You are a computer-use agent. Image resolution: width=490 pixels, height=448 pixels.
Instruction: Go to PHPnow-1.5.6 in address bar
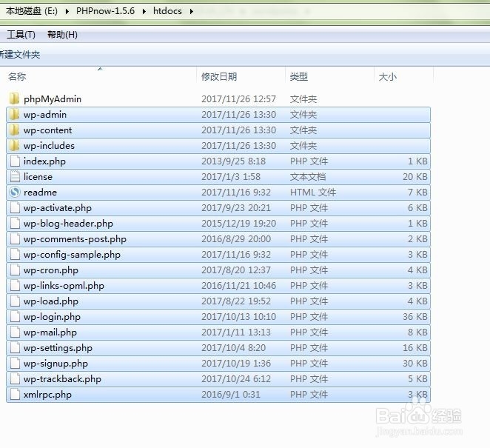pyautogui.click(x=105, y=11)
